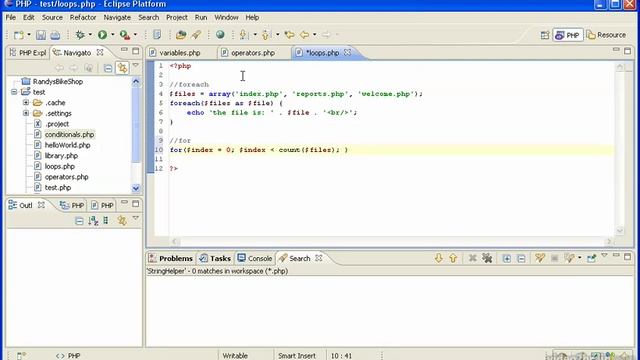Open the Refactor menu
The height and width of the screenshot is (360, 640).
point(83,18)
